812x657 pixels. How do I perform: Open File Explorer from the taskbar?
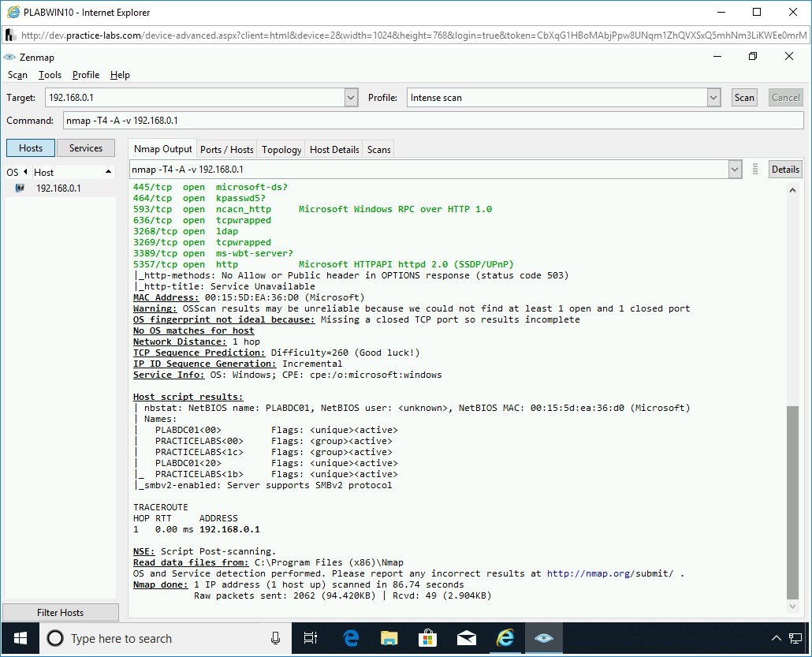[x=389, y=638]
